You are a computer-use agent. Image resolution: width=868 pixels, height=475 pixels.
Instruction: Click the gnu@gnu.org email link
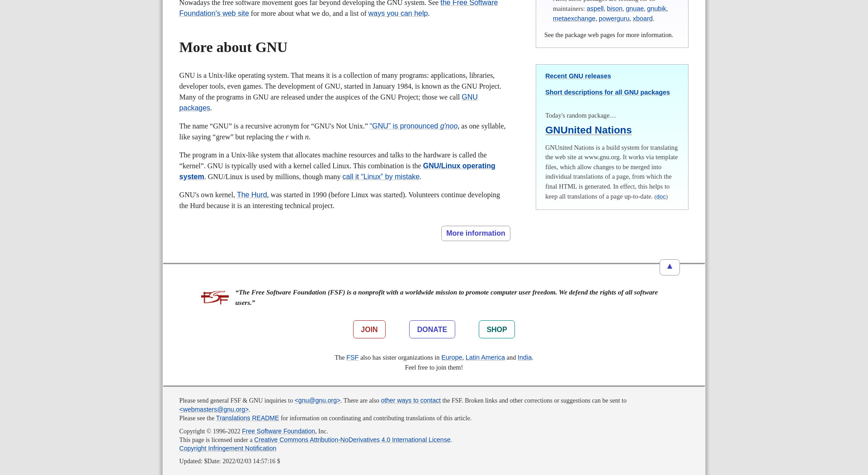317,400
